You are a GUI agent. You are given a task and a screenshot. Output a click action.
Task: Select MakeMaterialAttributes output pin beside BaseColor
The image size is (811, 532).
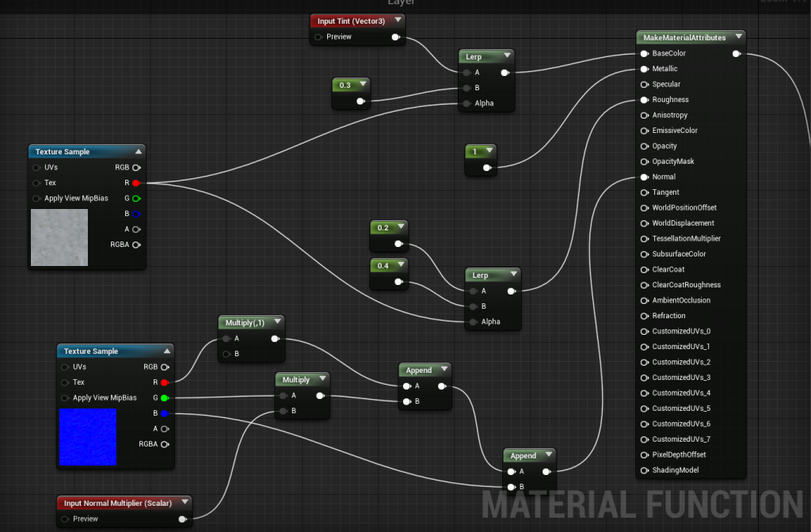pyautogui.click(x=737, y=54)
